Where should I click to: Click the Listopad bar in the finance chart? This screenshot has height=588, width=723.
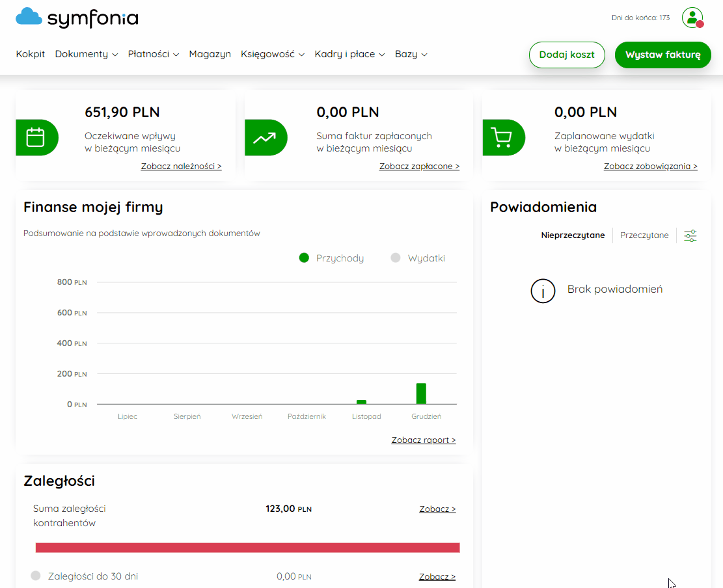(362, 402)
